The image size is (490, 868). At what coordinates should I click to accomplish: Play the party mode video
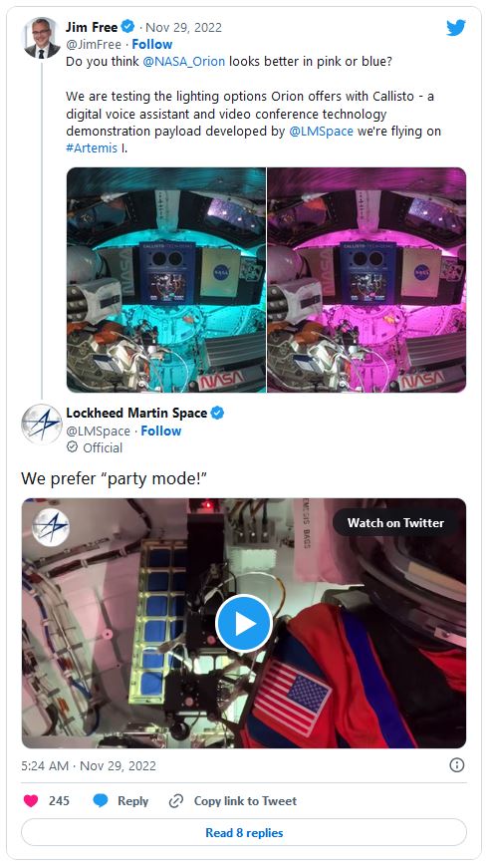click(x=244, y=623)
